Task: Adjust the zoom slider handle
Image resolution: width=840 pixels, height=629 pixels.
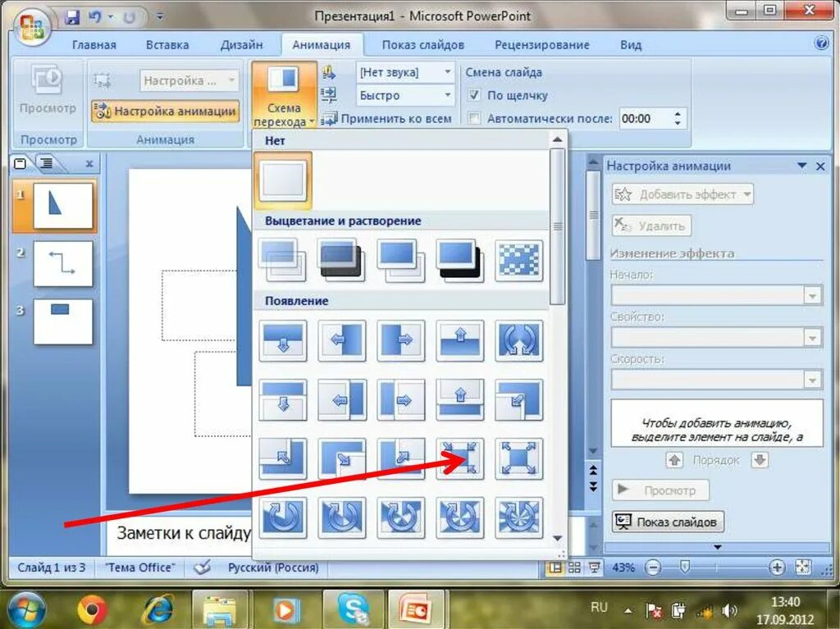Action: tap(684, 567)
